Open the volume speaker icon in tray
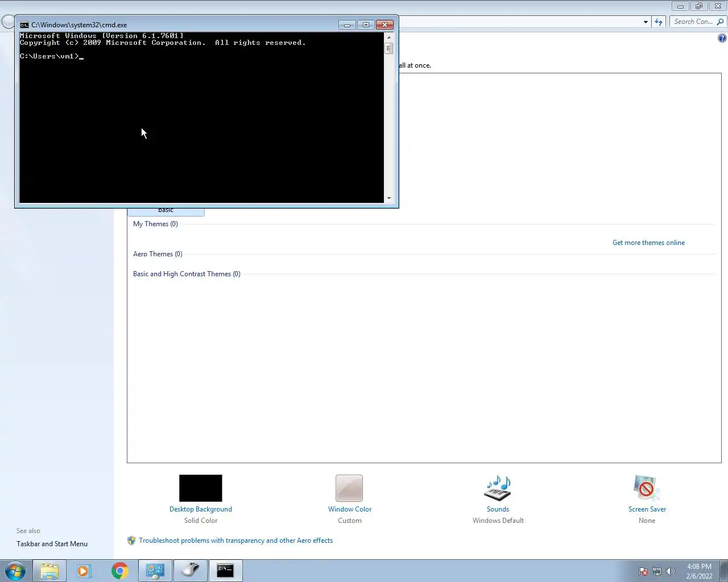Viewport: 728px width, 582px height. [x=671, y=571]
